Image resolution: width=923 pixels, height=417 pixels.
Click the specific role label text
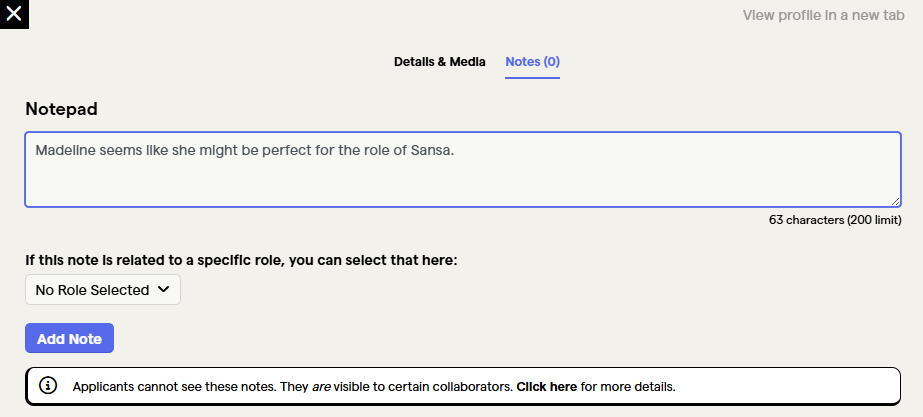click(x=241, y=260)
